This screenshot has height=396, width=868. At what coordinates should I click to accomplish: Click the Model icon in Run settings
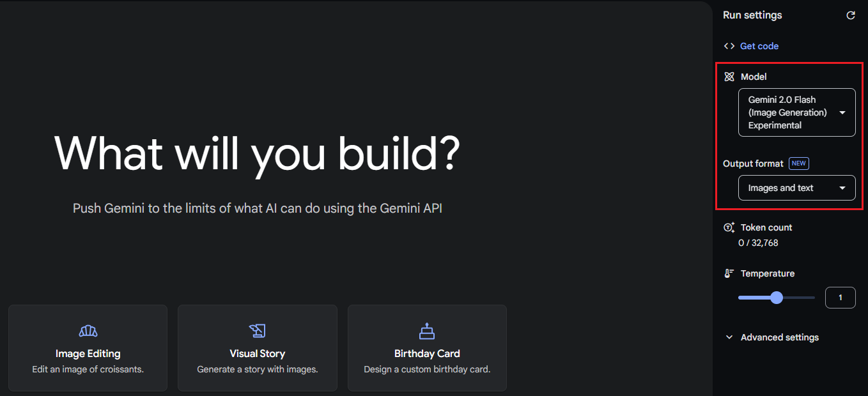(x=729, y=77)
